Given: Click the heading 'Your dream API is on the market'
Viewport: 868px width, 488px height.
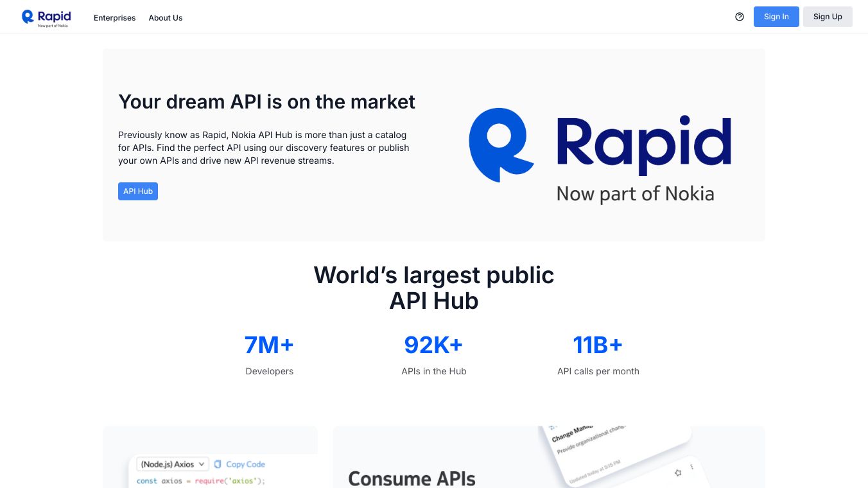Looking at the screenshot, I should pos(266,101).
